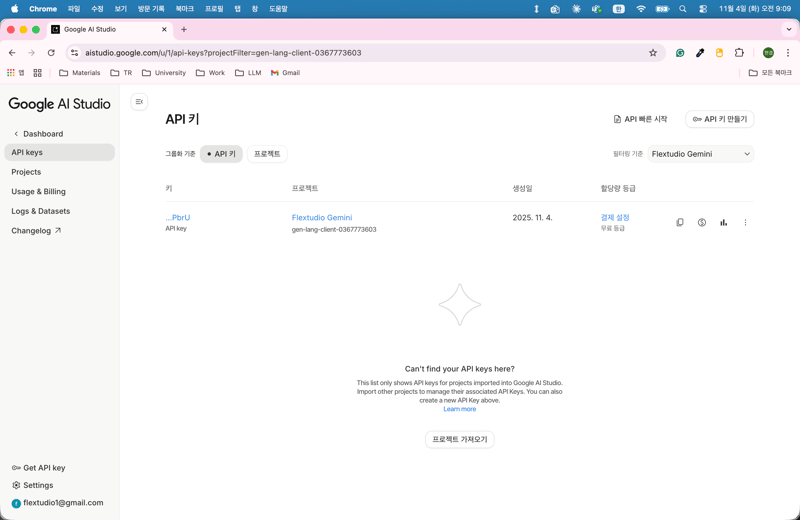Open the 수정 menu

(x=97, y=9)
